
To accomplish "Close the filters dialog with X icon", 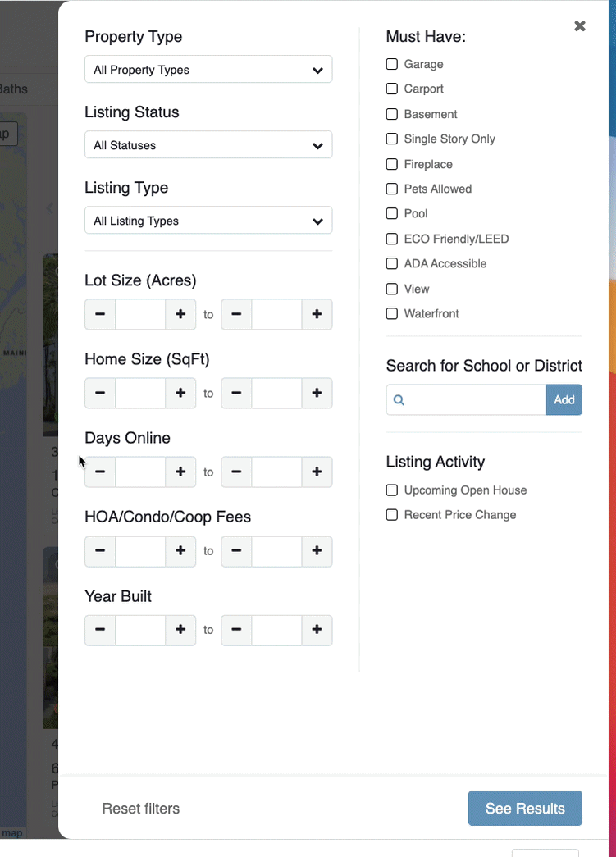I will (580, 25).
